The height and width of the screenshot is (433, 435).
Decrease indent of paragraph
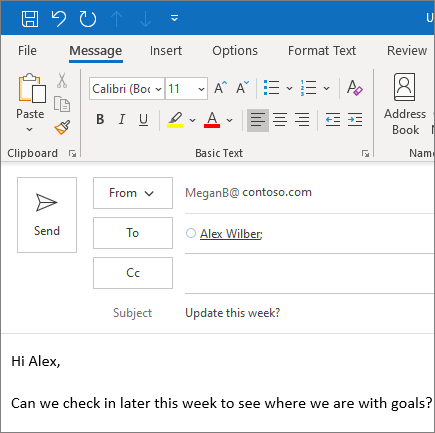click(x=333, y=120)
